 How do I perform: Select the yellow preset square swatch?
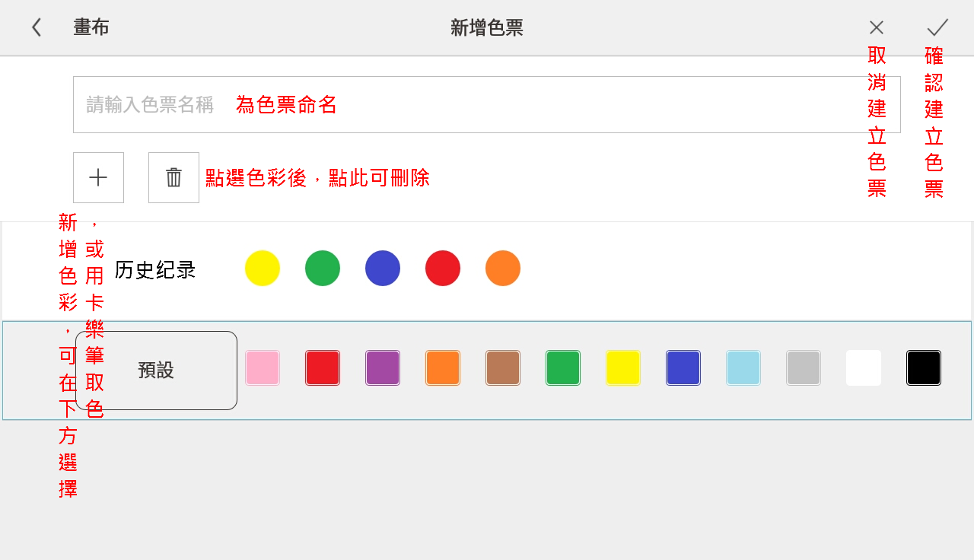pos(623,367)
